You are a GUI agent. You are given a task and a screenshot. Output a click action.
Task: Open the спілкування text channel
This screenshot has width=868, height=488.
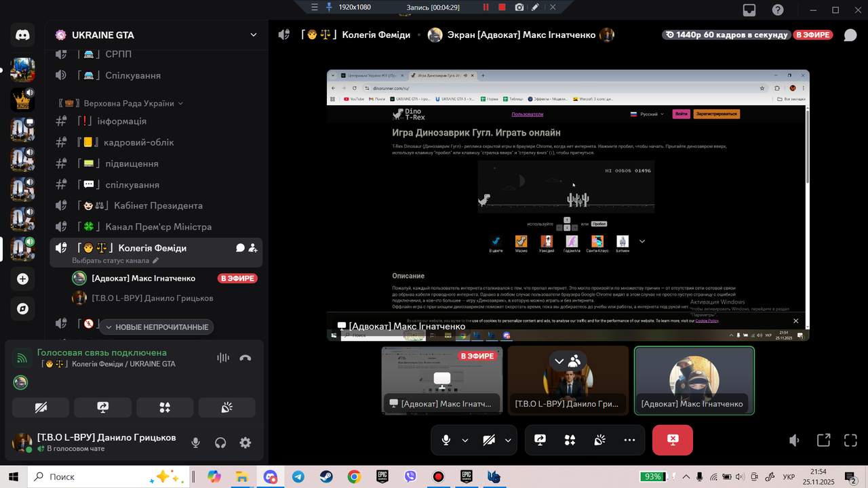[x=156, y=185]
